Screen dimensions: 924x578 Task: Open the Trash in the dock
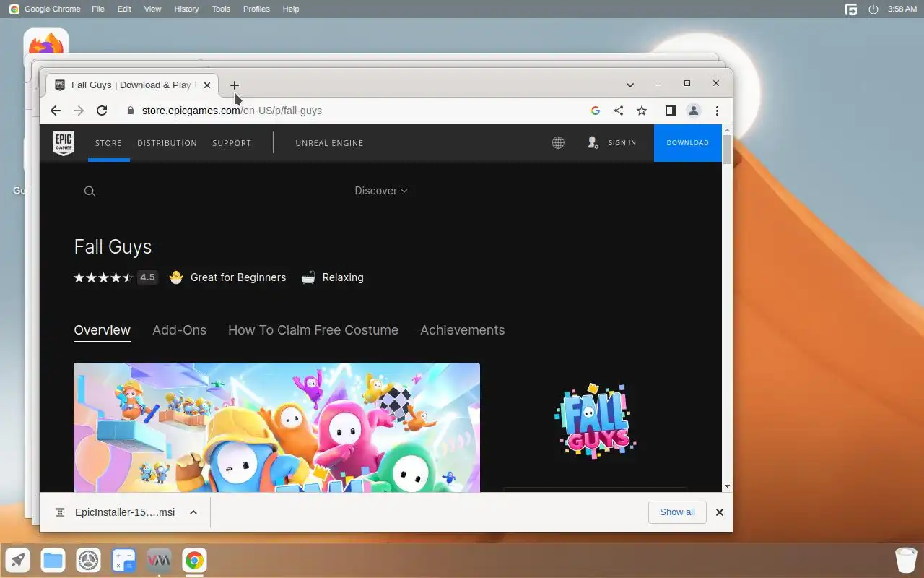906,560
